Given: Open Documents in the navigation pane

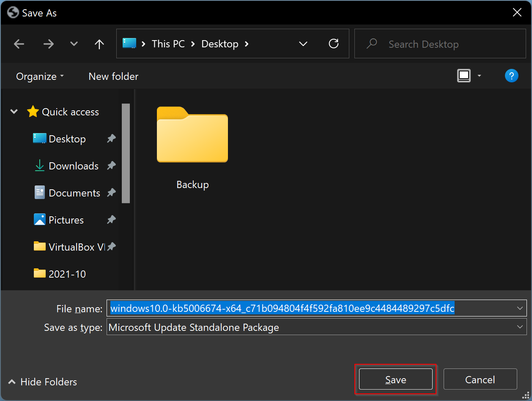Looking at the screenshot, I should point(67,193).
